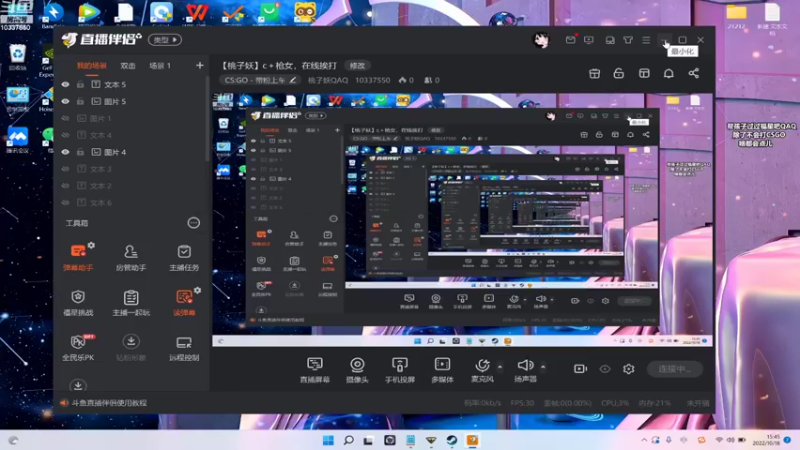The width and height of the screenshot is (800, 450).
Task: Open the 远程控制 tool
Action: point(184,347)
